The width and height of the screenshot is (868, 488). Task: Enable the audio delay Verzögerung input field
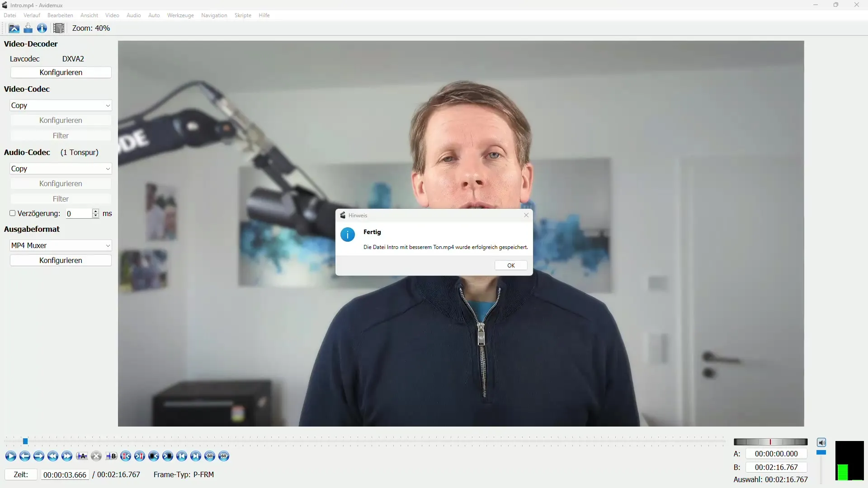(12, 213)
